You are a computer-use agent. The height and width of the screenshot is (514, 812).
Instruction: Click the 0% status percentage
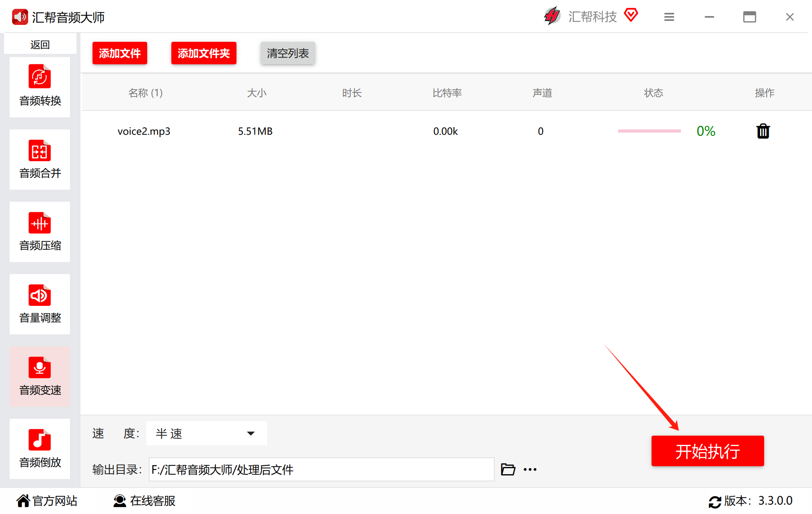(706, 131)
